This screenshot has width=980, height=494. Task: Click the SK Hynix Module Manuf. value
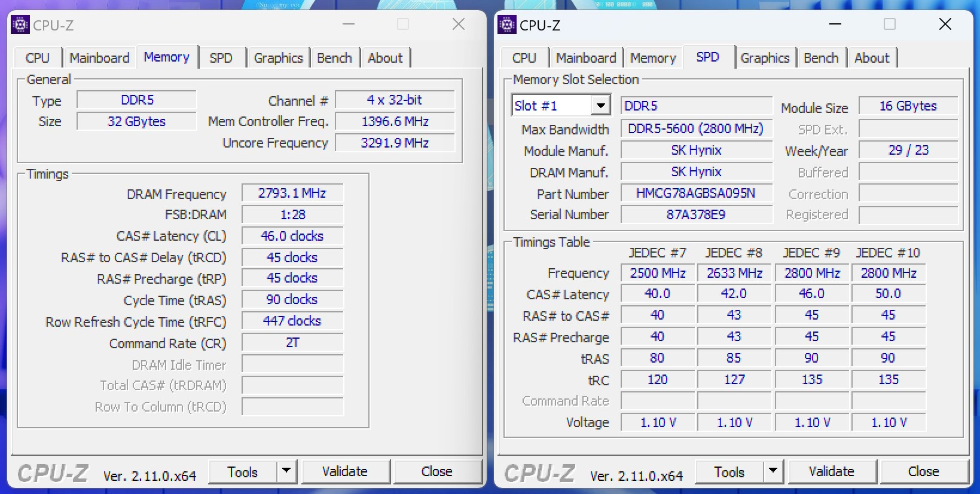(x=697, y=150)
